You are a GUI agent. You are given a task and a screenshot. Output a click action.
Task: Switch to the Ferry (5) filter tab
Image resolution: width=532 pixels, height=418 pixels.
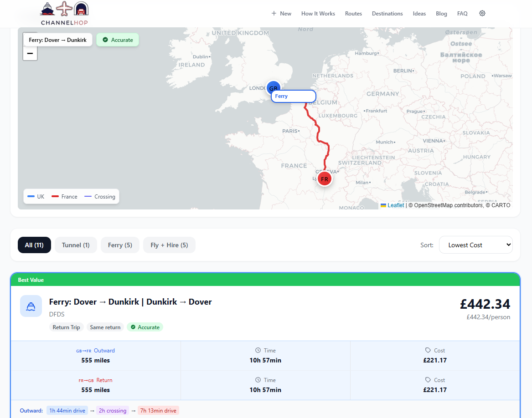(x=120, y=245)
